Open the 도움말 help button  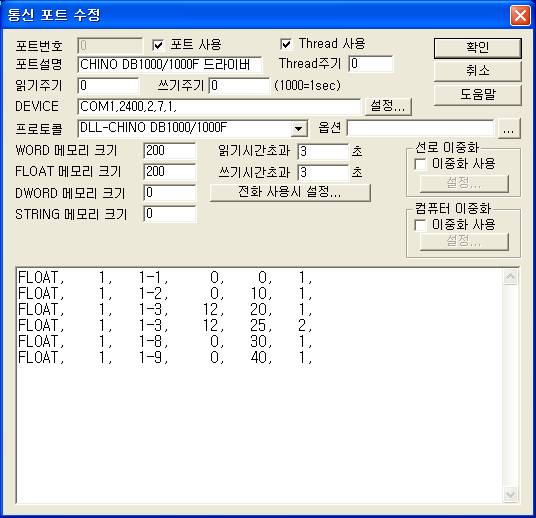pyautogui.click(x=478, y=95)
